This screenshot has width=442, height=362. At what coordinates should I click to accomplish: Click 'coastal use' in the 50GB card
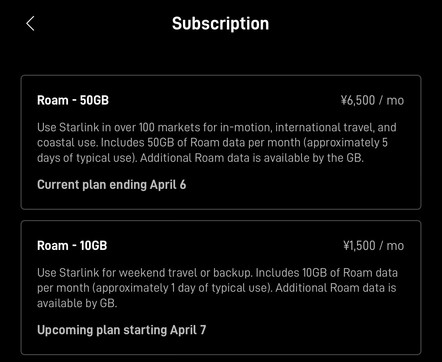66,143
